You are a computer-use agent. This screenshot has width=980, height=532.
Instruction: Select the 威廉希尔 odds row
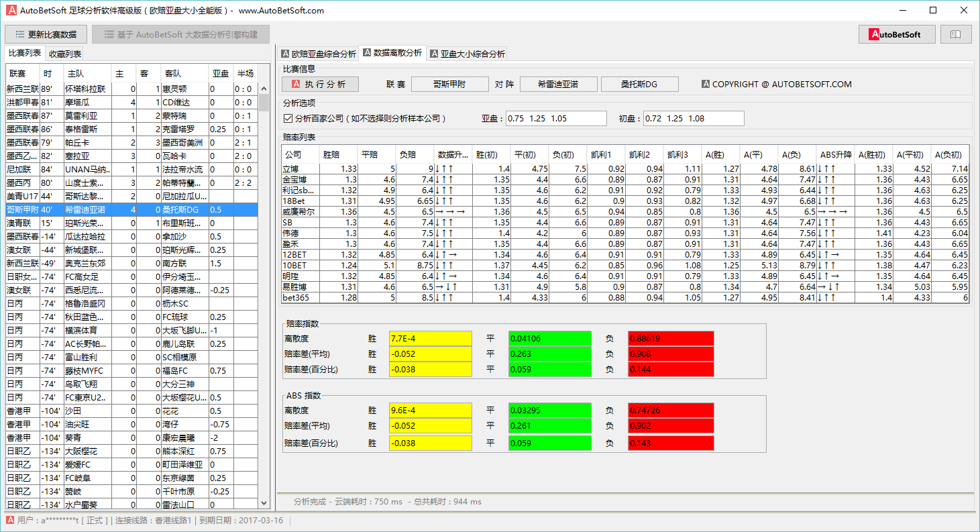pyautogui.click(x=625, y=211)
